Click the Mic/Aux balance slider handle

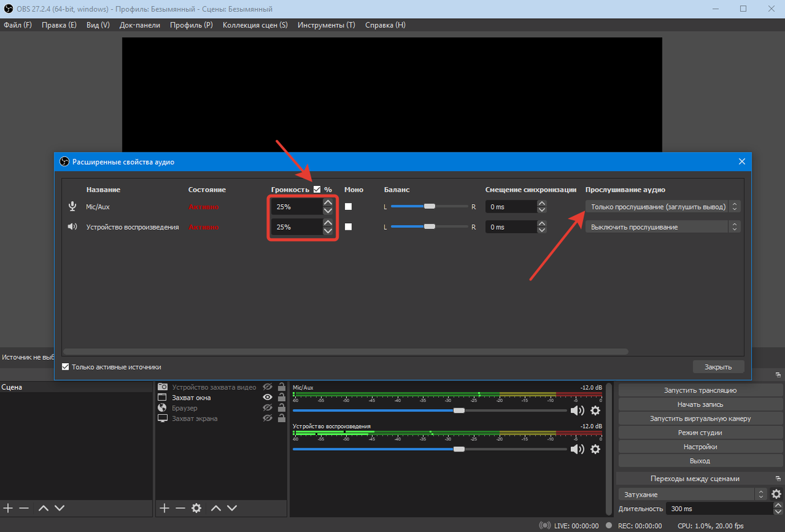pos(429,206)
